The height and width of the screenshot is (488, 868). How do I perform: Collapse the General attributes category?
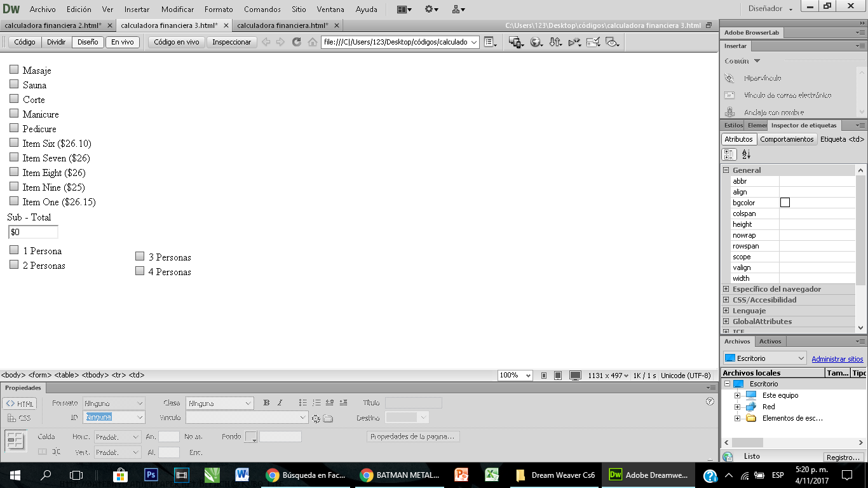tap(726, 170)
